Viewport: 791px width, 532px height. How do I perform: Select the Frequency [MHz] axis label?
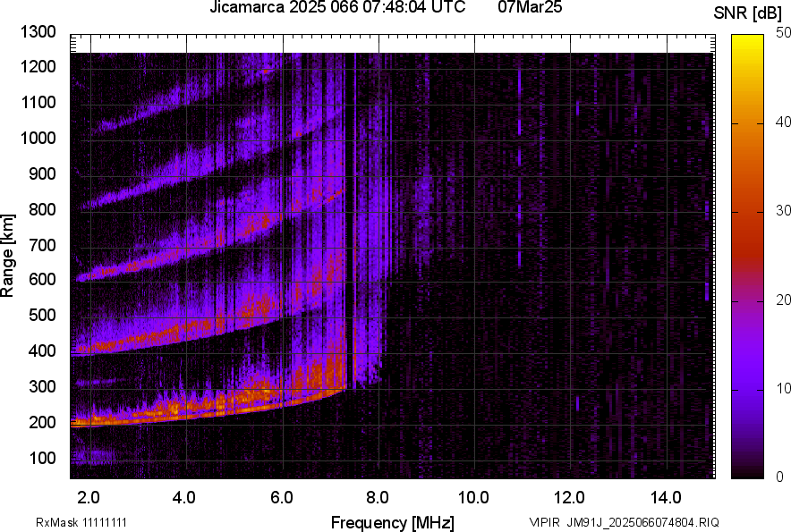point(392,522)
